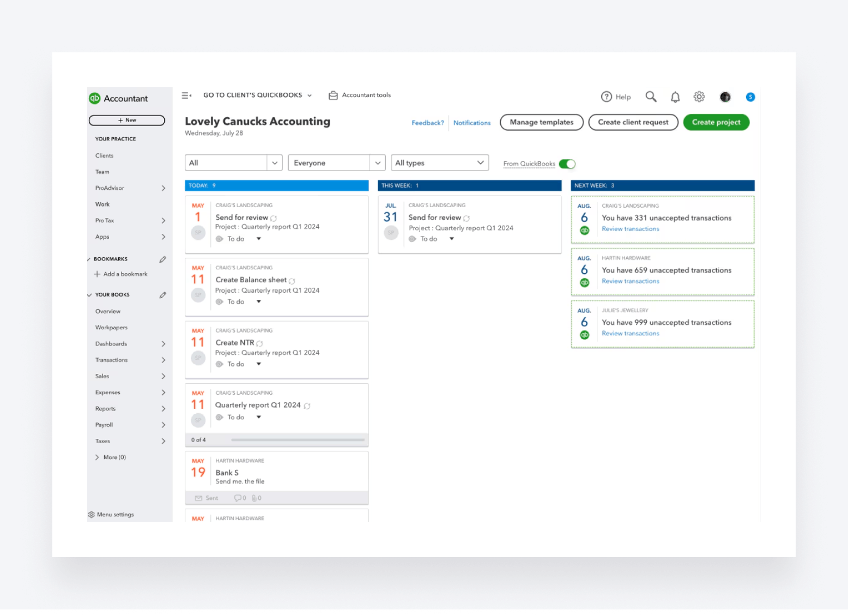Click QuickBooks icon on Julie's Jewellery card
The image size is (848, 616).
pyautogui.click(x=584, y=335)
